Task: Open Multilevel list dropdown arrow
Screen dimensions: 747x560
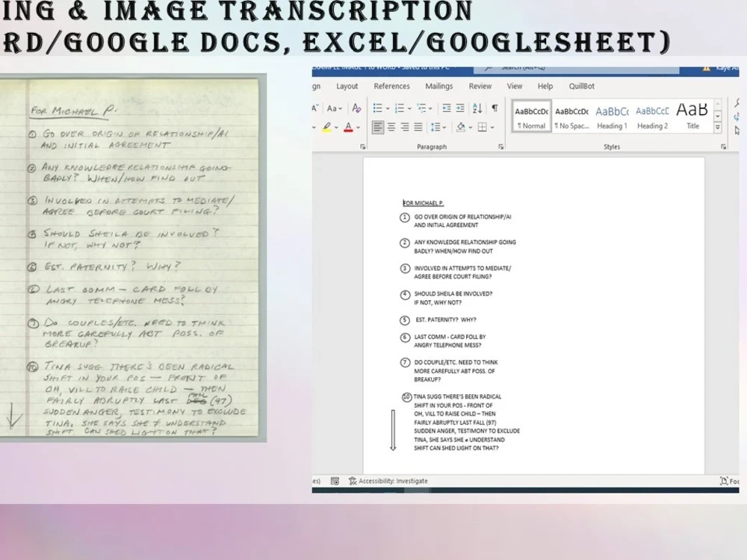Action: [430, 108]
